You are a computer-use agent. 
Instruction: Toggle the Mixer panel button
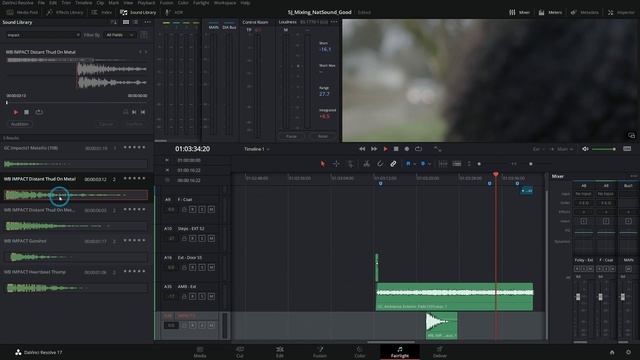[519, 12]
